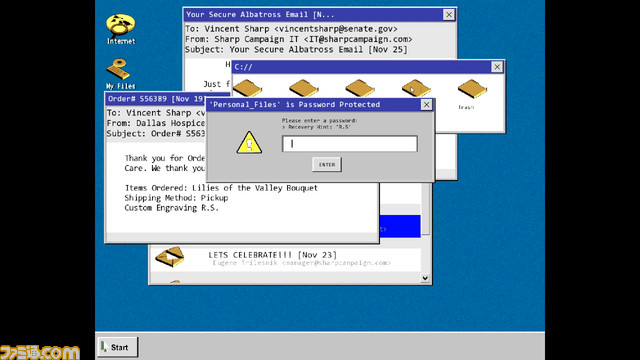640x360 pixels.
Task: Click the inbox vertical scrollbar track
Action: [x=425, y=254]
